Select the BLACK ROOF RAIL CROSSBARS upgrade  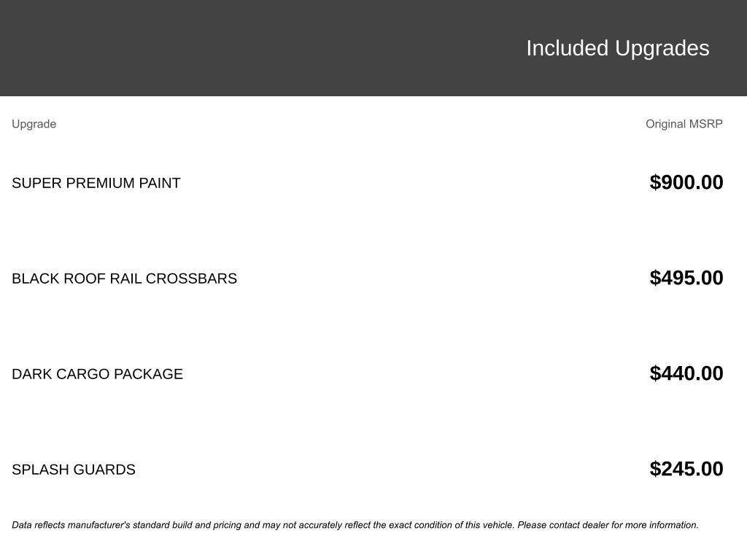124,279
